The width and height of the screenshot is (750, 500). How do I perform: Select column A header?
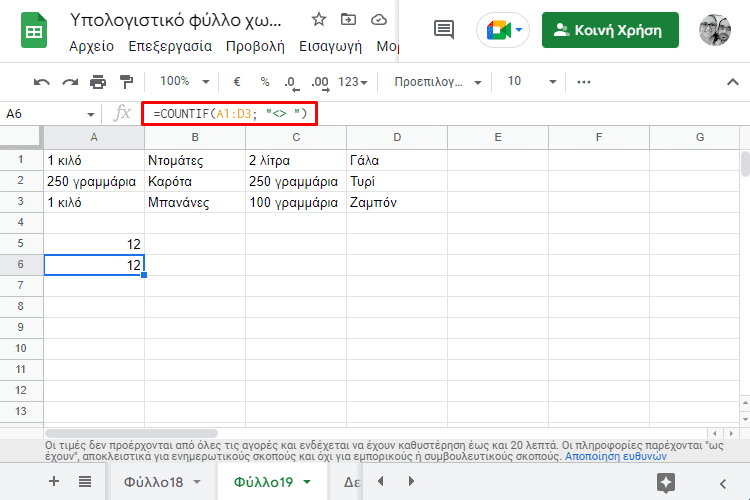(94, 138)
